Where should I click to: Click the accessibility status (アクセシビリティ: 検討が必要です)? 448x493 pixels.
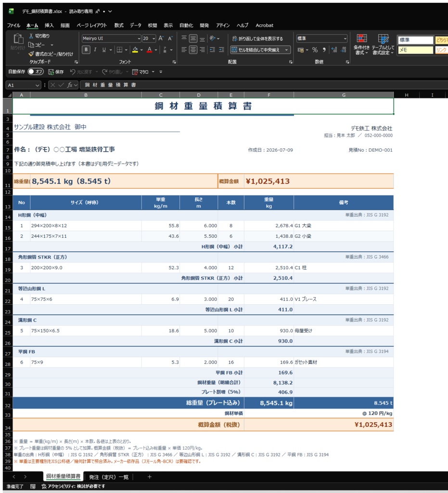(73, 486)
